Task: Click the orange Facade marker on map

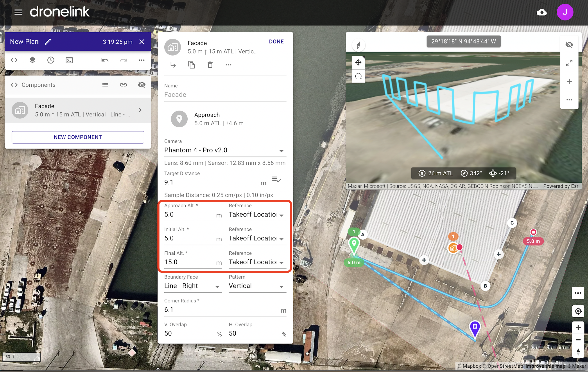Action: tap(452, 248)
